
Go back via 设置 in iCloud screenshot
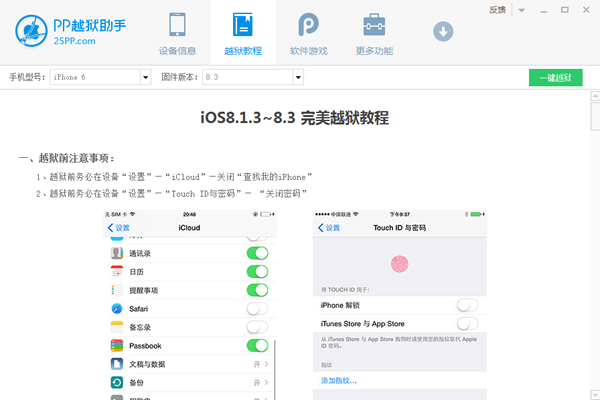[x=119, y=228]
